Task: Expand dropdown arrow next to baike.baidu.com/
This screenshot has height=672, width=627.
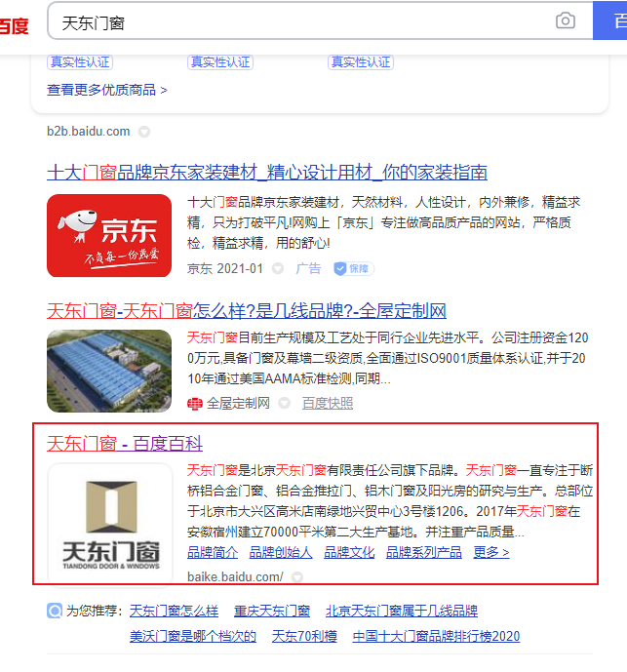Action: tap(297, 577)
